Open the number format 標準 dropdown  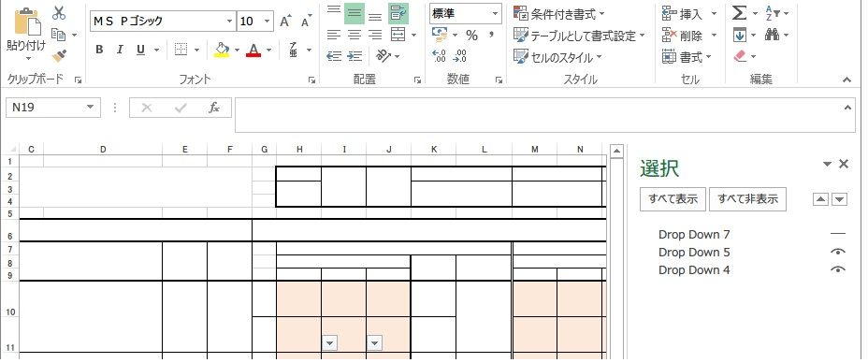[495, 14]
